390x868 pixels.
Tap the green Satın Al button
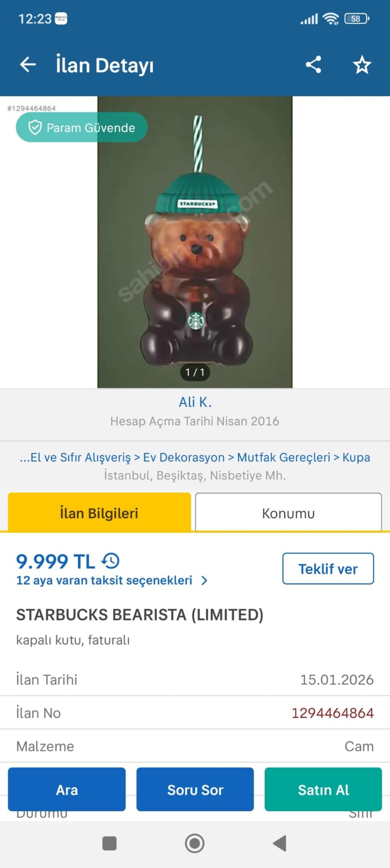pyautogui.click(x=323, y=790)
